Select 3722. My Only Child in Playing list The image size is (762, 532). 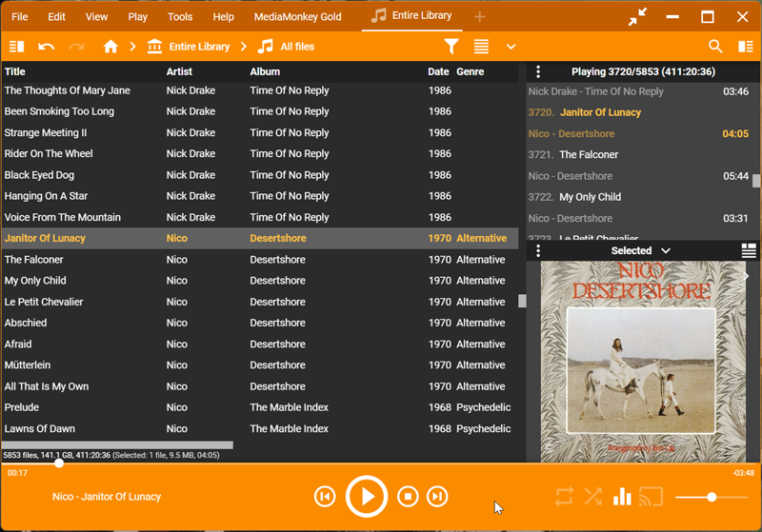pyautogui.click(x=639, y=207)
